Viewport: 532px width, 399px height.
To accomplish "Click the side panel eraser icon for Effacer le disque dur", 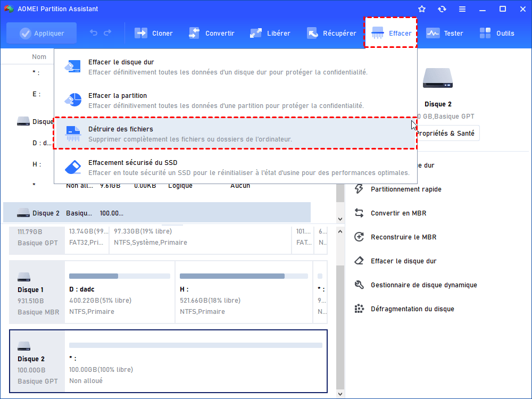I will pos(359,261).
